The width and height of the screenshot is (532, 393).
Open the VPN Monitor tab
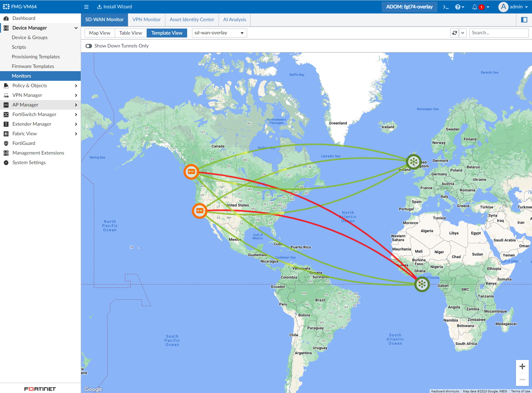click(146, 20)
